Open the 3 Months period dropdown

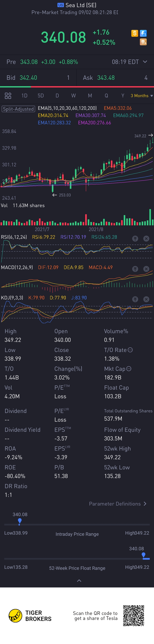click(142, 96)
